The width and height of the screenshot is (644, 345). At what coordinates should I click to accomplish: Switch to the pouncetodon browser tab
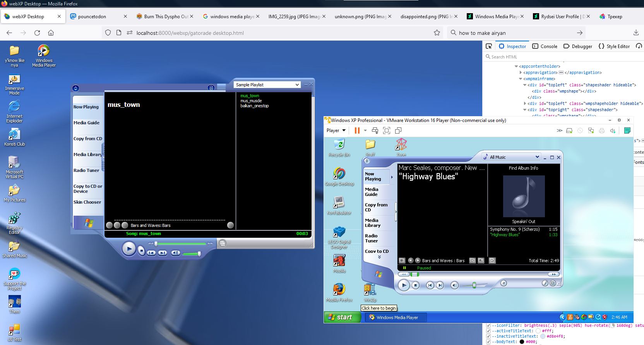tap(92, 17)
